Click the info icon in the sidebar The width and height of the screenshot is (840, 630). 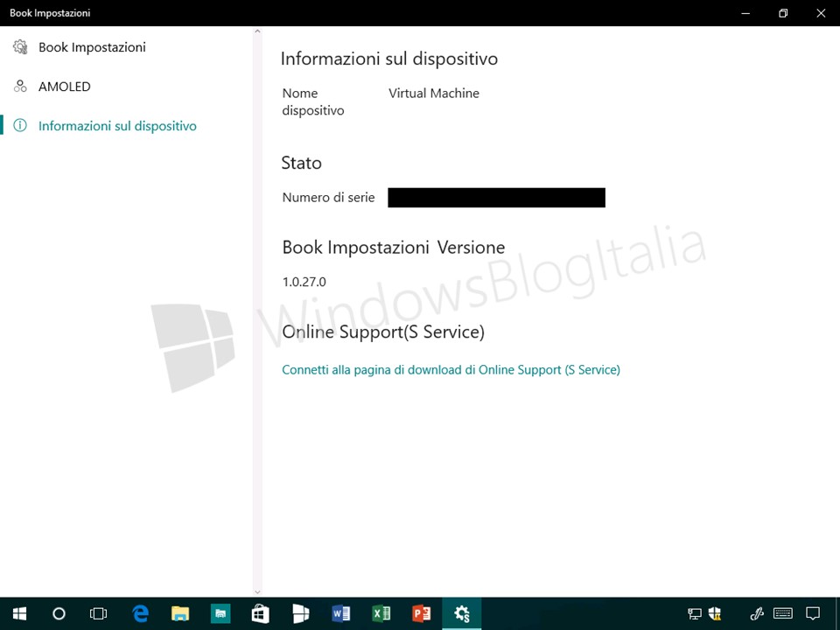(20, 126)
